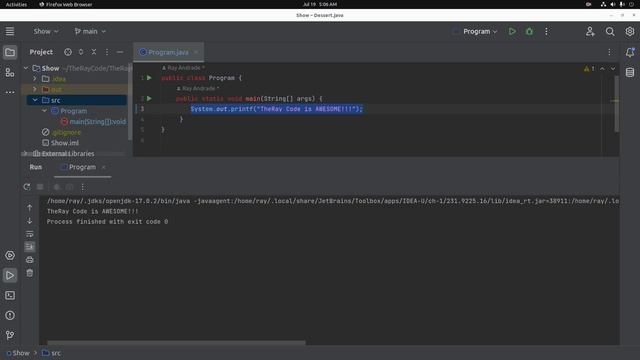Image resolution: width=640 pixels, height=360 pixels.
Task: Open the Database tool window
Action: [x=630, y=72]
